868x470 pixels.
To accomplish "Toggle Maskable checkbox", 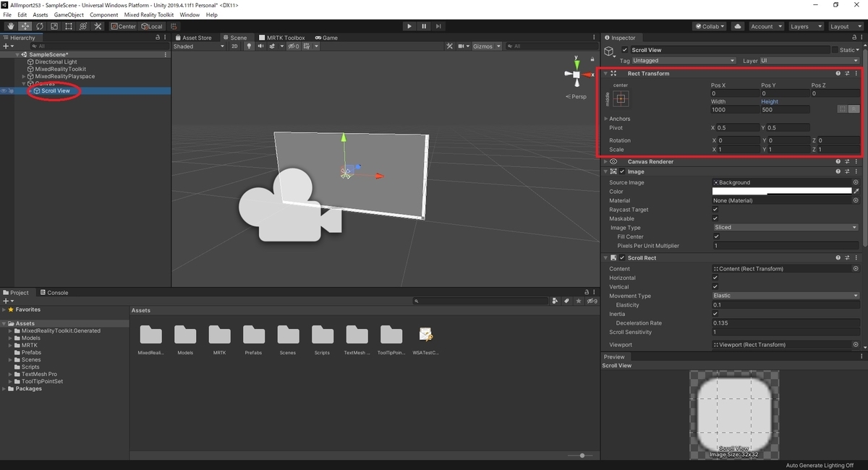I will [716, 218].
